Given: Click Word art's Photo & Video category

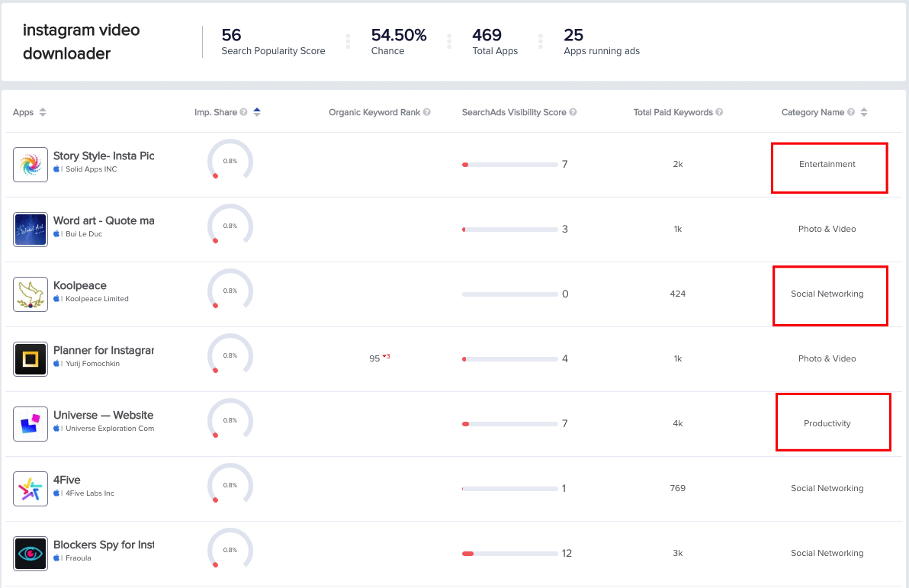Looking at the screenshot, I should [827, 229].
